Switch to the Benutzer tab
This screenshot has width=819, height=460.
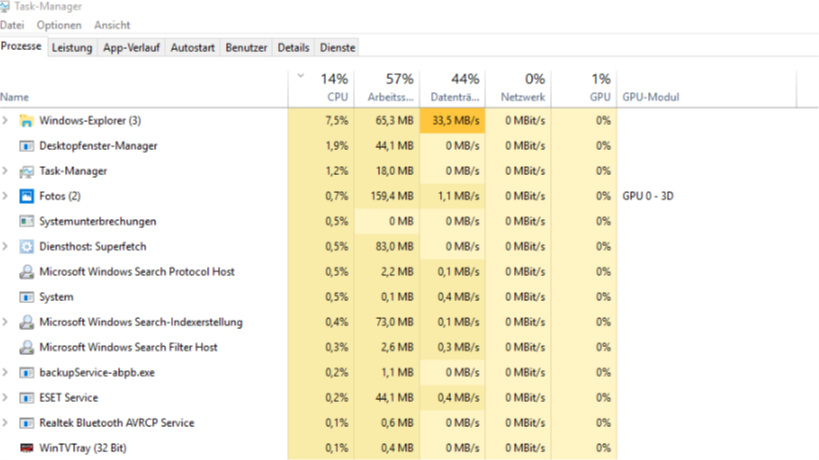click(246, 48)
